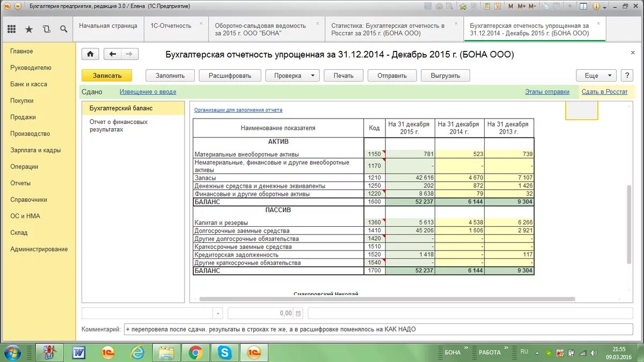Open the ОС и НМА section
644x362 pixels.
pyautogui.click(x=25, y=216)
